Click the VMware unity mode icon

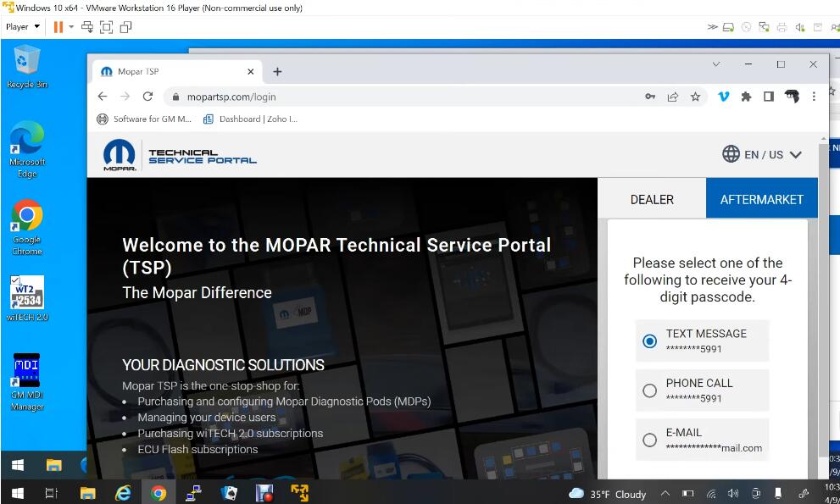pos(126,27)
